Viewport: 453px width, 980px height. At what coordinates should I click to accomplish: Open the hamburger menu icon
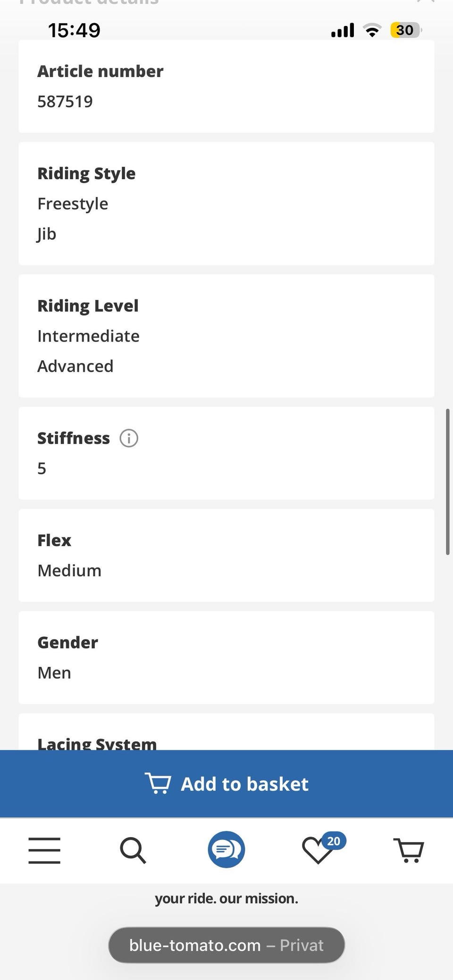(x=44, y=850)
